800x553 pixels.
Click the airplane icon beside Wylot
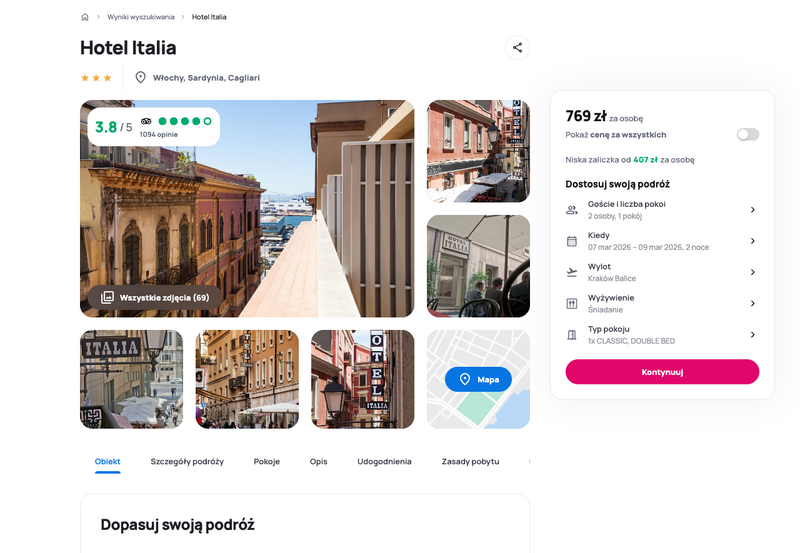click(x=571, y=272)
